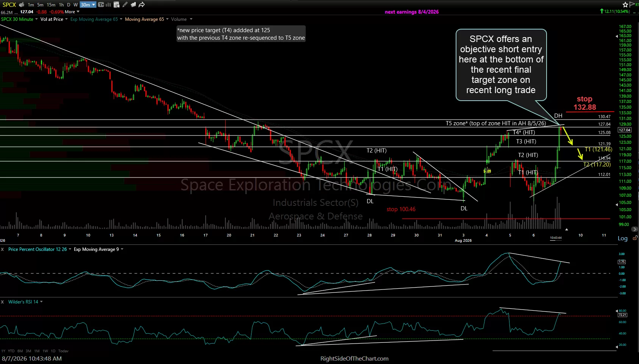
Task: Click the templates folder icon
Action: coord(133,5)
